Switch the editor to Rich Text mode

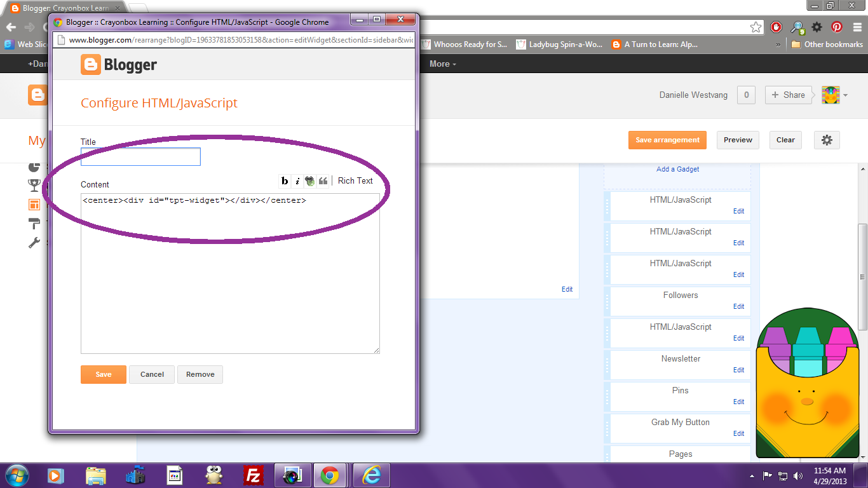point(355,180)
